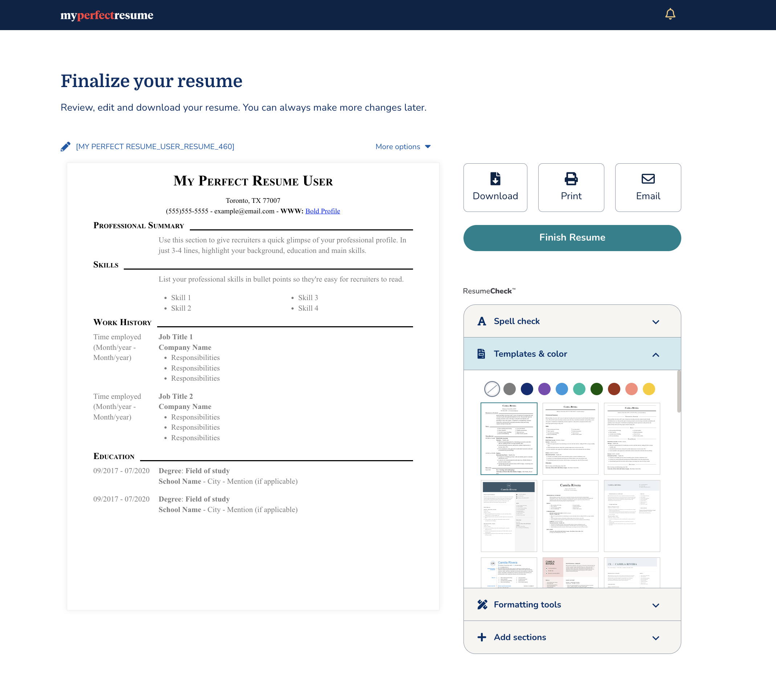Click the notification bell

[670, 14]
